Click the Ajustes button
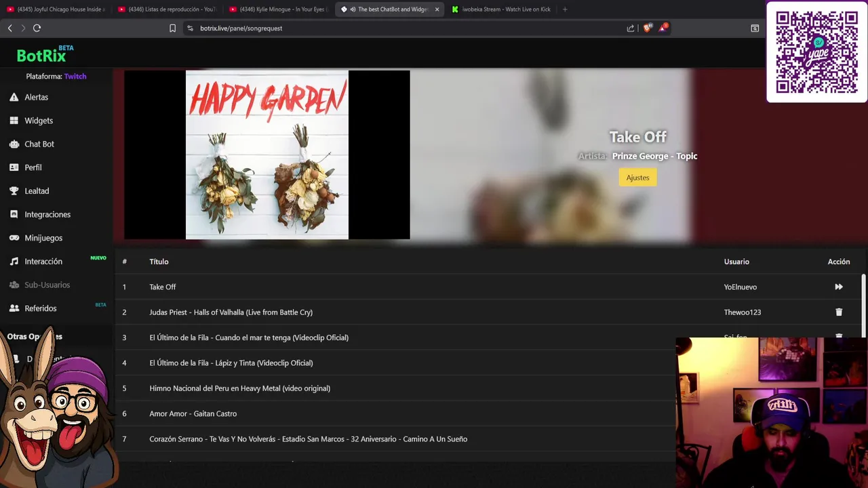The image size is (868, 488). (x=637, y=178)
